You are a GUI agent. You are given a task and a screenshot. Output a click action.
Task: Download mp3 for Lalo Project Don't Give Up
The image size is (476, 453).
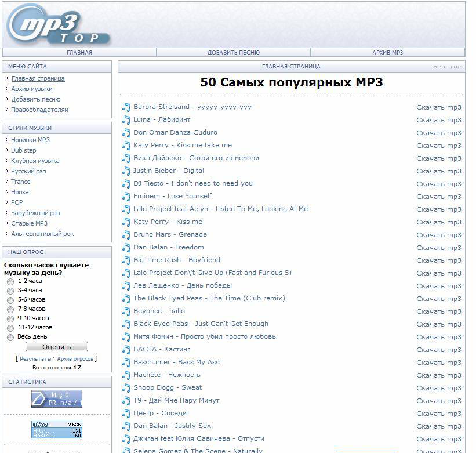coord(439,273)
